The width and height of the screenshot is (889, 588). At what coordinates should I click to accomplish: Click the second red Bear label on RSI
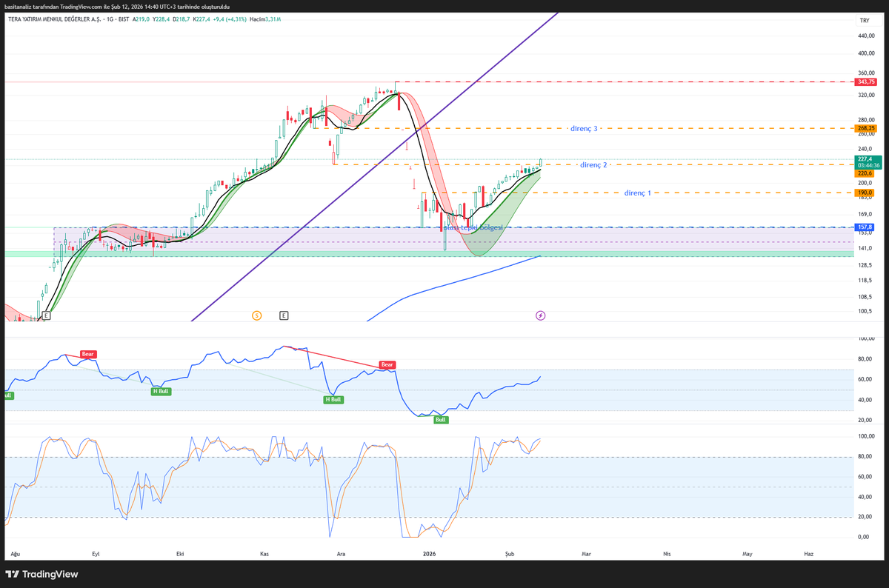tap(387, 364)
